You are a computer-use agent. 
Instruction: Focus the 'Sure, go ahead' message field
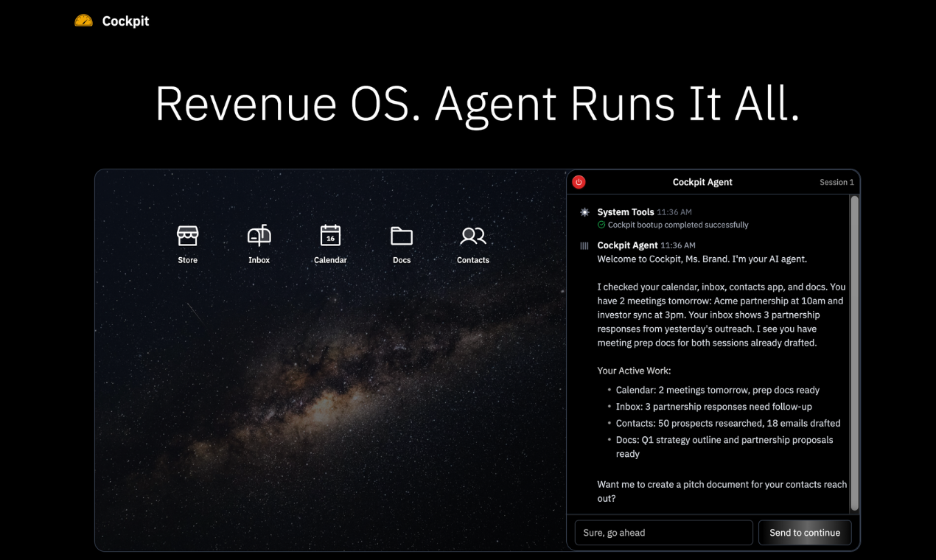[663, 533]
